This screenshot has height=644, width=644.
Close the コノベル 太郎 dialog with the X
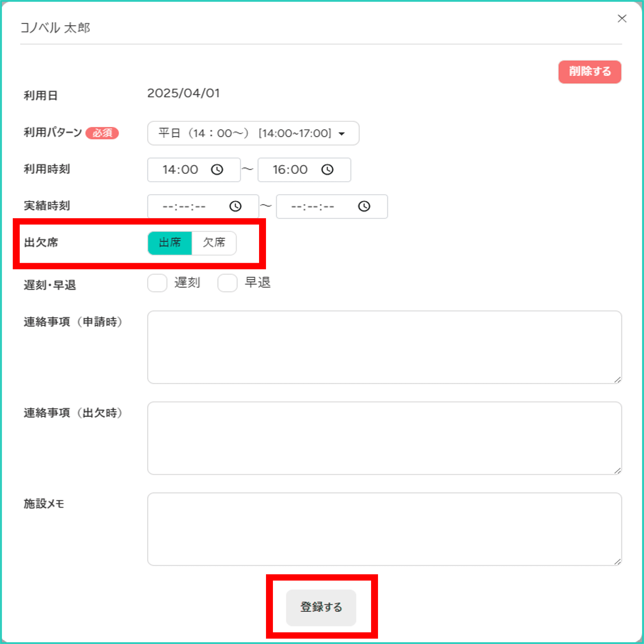(x=622, y=19)
